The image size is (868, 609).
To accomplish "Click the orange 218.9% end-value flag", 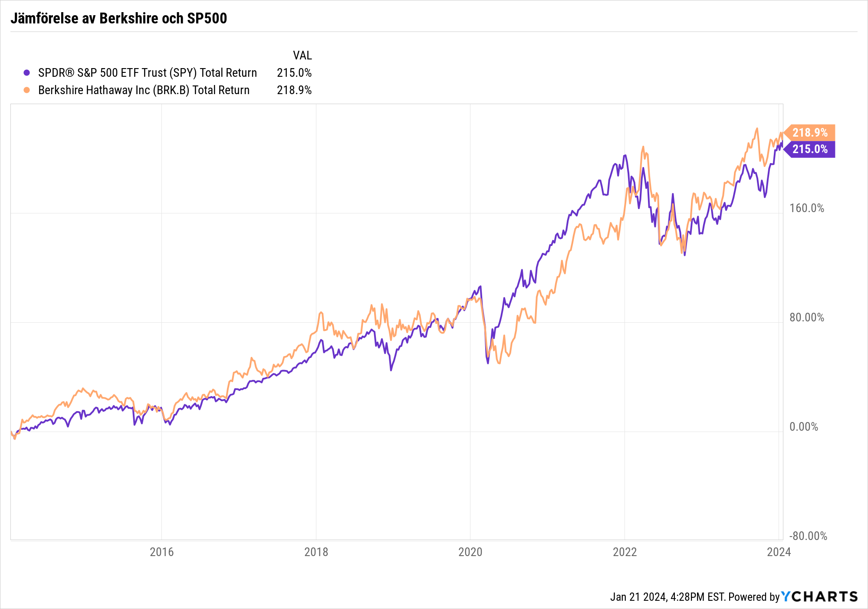I will coord(810,132).
